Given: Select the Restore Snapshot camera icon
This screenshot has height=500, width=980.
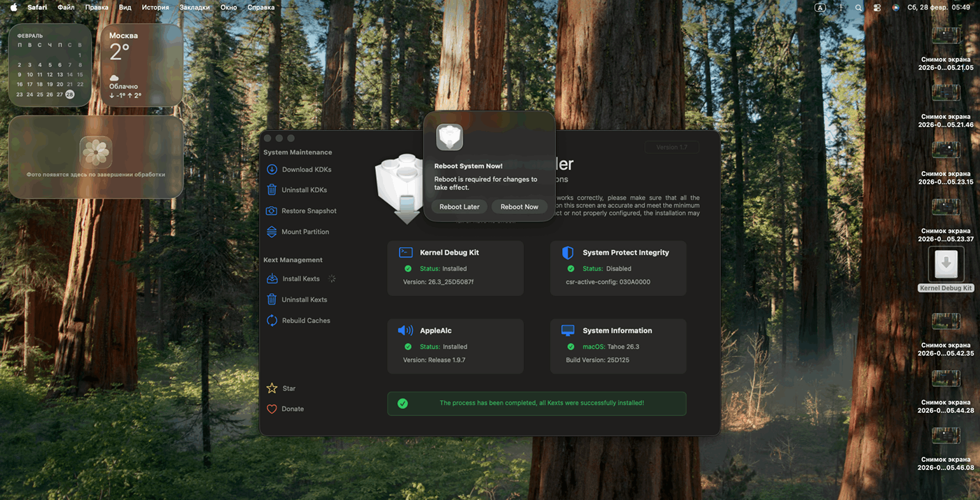Looking at the screenshot, I should [272, 211].
